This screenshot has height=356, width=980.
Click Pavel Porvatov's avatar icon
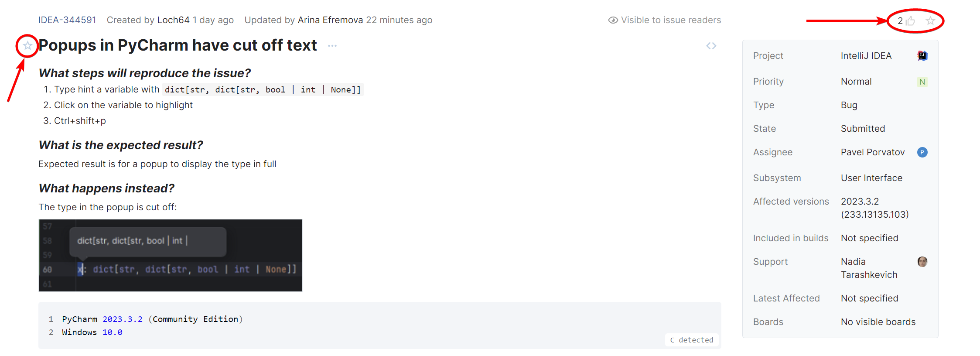[922, 152]
